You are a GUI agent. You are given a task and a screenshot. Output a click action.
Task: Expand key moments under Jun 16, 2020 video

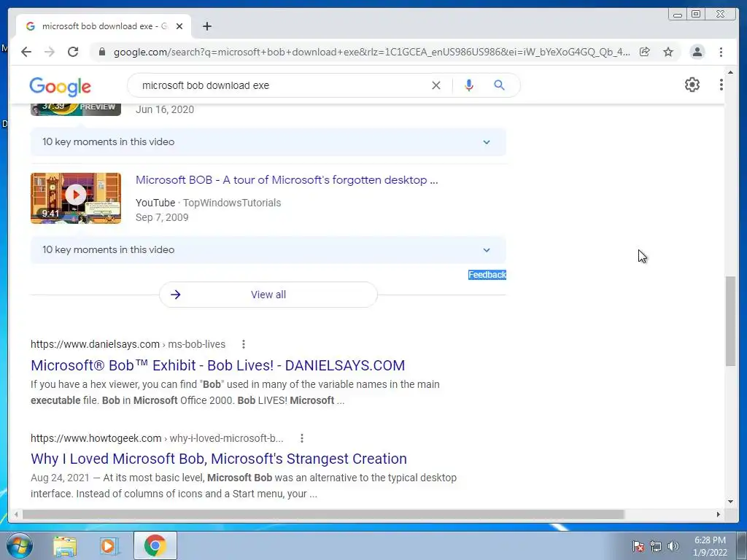(268, 142)
